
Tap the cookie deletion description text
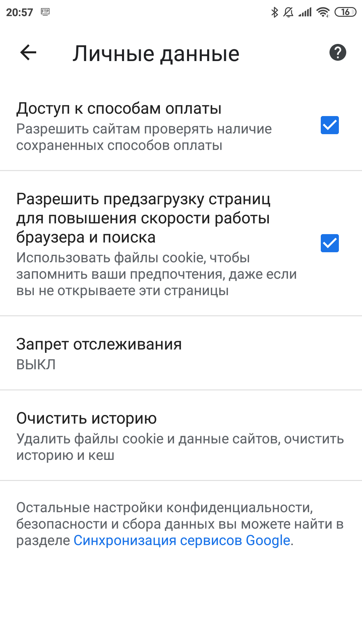pos(180,447)
